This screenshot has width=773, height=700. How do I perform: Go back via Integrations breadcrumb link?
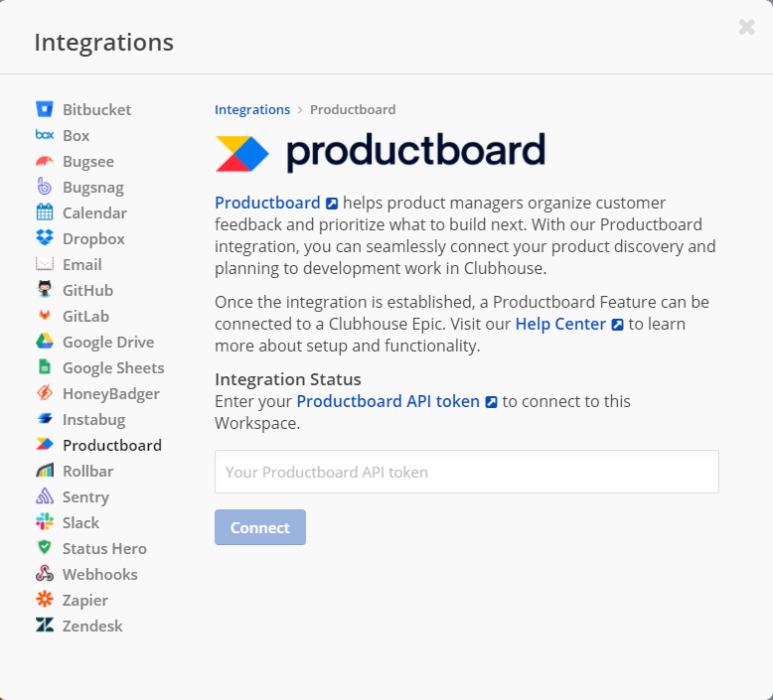pyautogui.click(x=252, y=109)
